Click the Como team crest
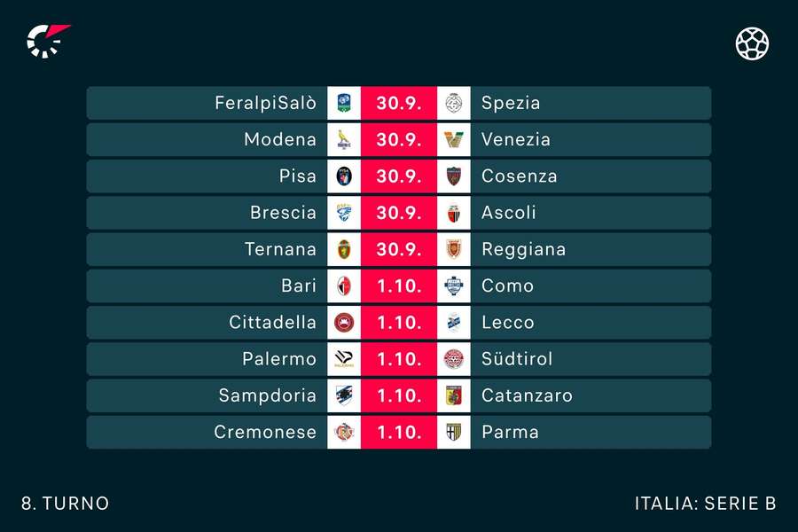Screen dimensions: 798x532 click(x=454, y=286)
